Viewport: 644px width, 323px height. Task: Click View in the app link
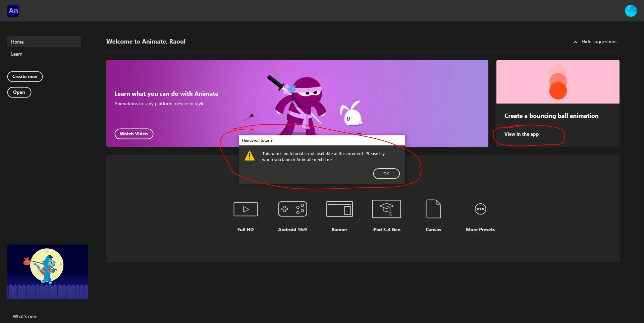point(522,134)
